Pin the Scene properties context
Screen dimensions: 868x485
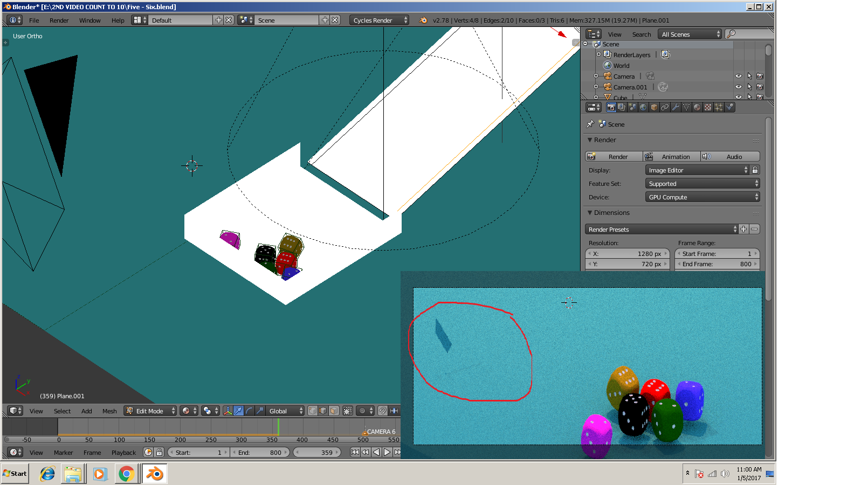tap(590, 124)
